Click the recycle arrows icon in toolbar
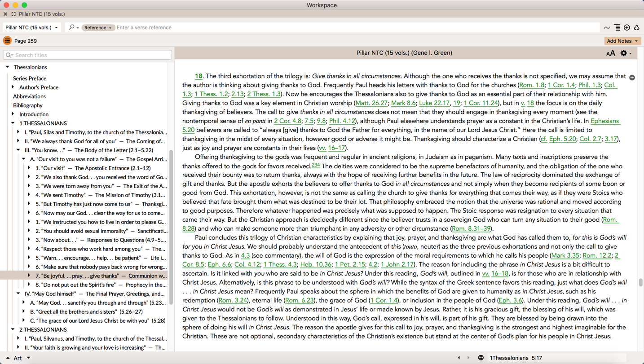644x364 pixels. pos(636,28)
